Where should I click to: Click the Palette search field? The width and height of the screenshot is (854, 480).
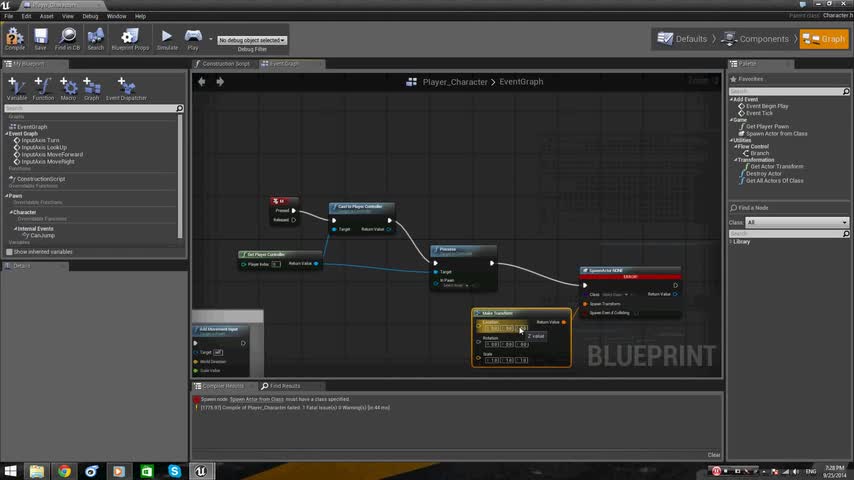click(x=789, y=92)
